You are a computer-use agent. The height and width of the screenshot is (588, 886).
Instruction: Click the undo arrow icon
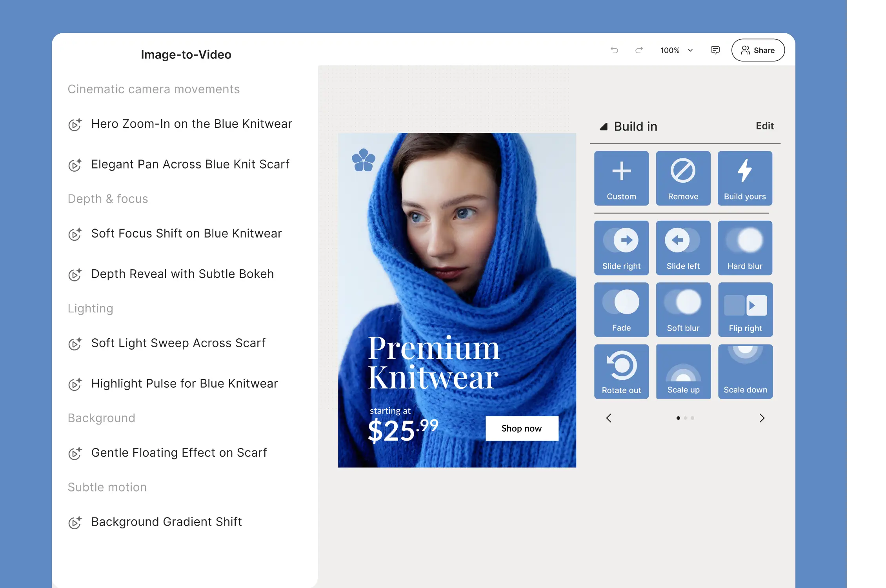(x=614, y=50)
